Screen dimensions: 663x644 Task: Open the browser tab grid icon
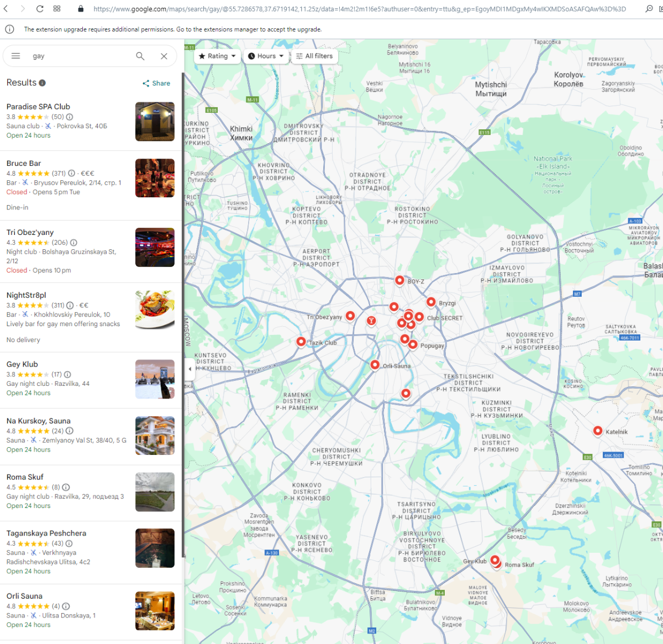[x=57, y=9]
